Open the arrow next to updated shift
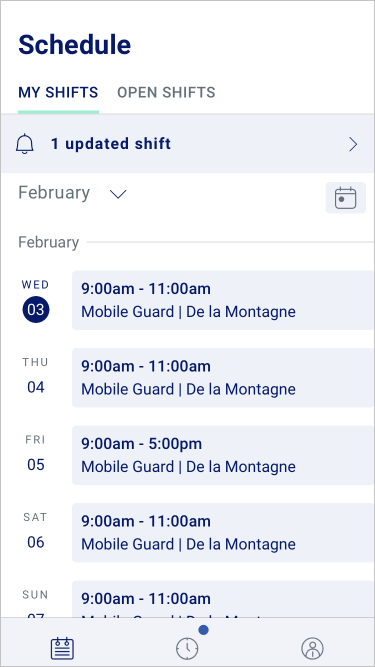 click(353, 145)
